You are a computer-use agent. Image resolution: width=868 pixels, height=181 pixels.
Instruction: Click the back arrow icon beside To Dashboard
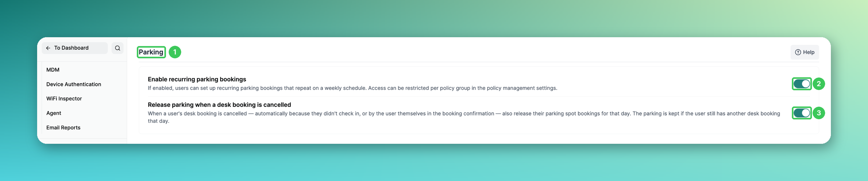(48, 48)
